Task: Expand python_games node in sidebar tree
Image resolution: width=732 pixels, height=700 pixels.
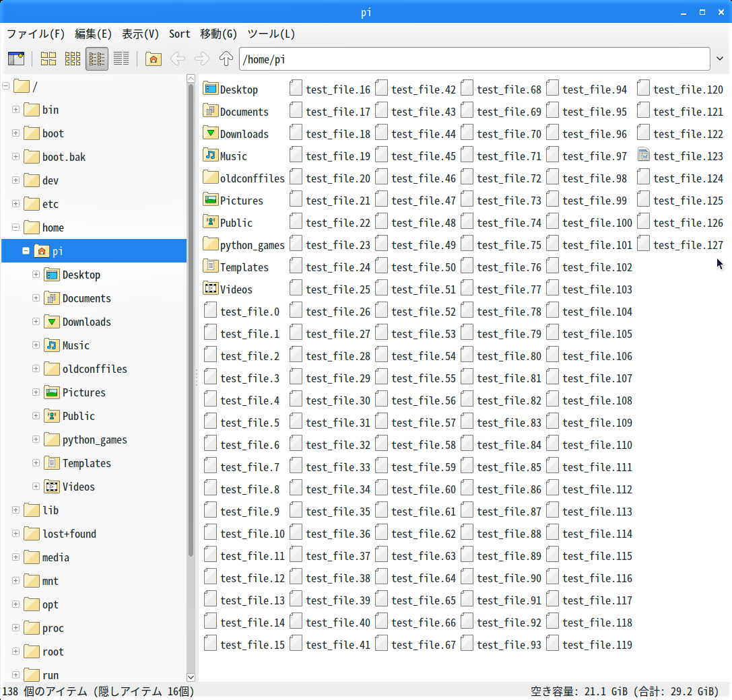Action: pyautogui.click(x=36, y=440)
